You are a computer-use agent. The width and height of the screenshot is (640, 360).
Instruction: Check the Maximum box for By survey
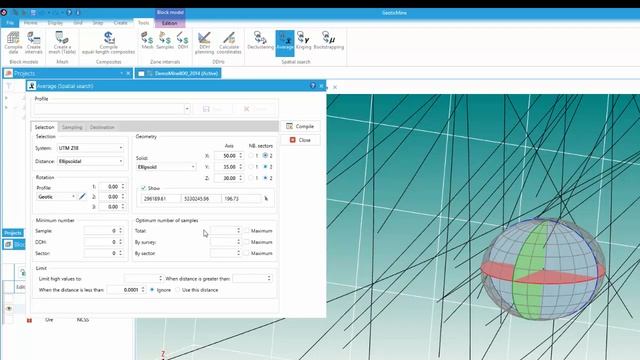[x=247, y=242]
